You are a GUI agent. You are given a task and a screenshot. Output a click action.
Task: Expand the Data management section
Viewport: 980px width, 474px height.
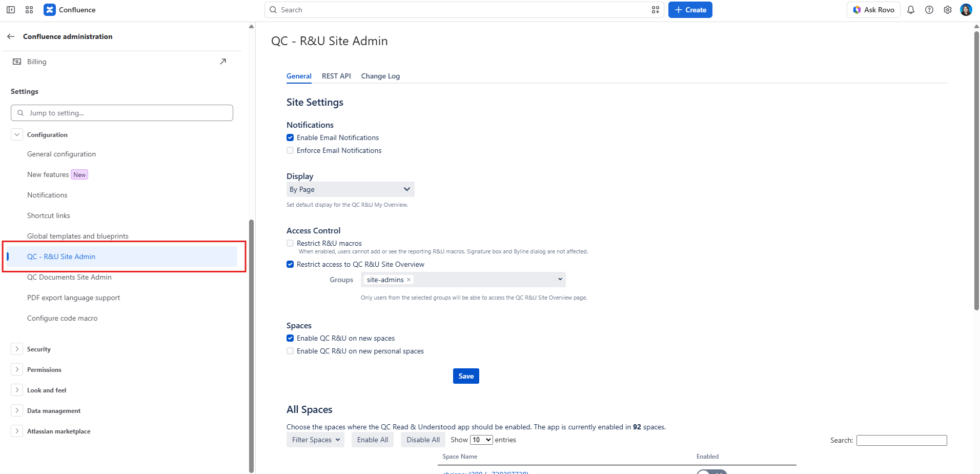(x=17, y=410)
